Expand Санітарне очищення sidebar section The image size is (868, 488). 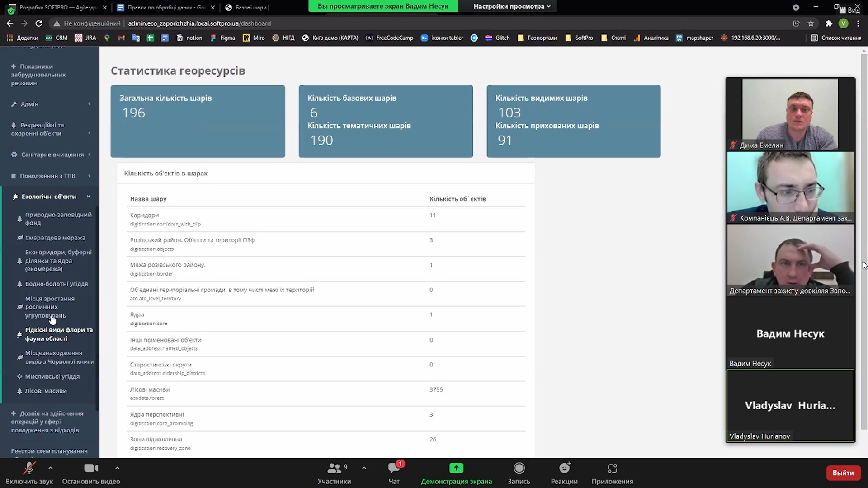pos(50,155)
